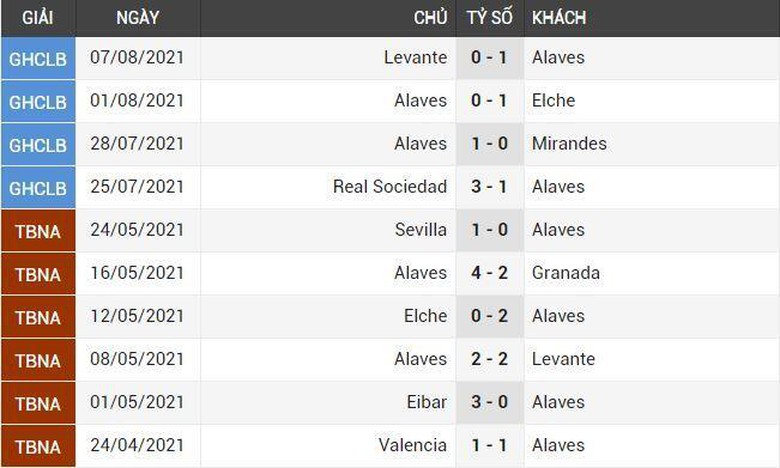
Task: Open Elche away team in 01/08/2021 match
Action: tap(553, 101)
